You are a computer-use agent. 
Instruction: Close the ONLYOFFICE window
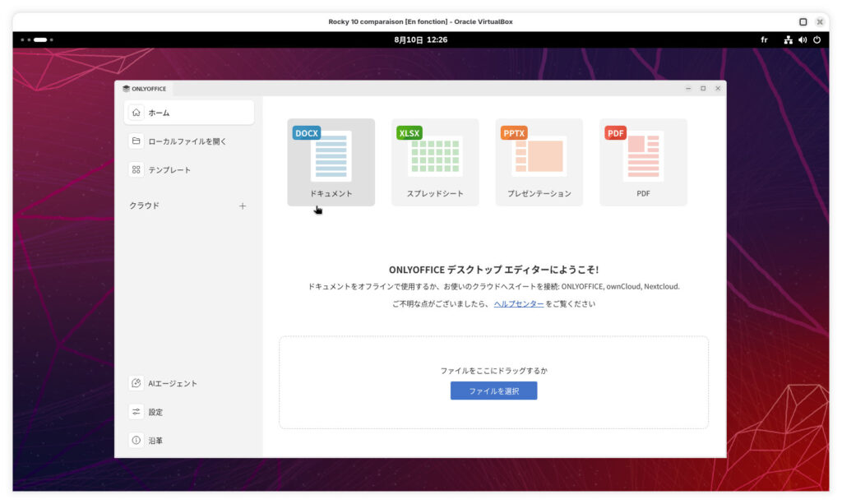(x=718, y=89)
